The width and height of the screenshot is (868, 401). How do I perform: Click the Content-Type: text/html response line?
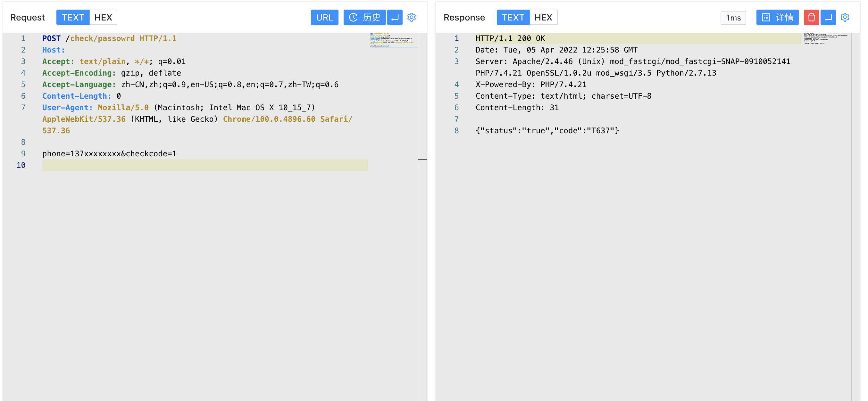[x=563, y=96]
